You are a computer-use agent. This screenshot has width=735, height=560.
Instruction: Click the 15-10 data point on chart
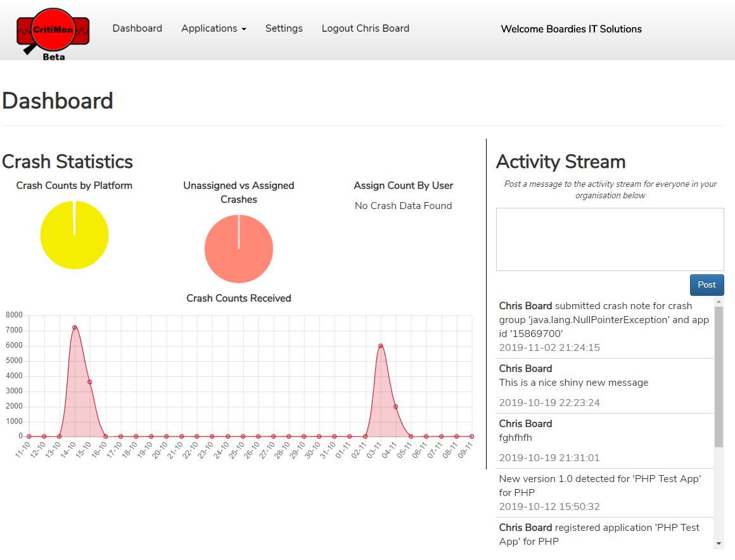click(89, 382)
